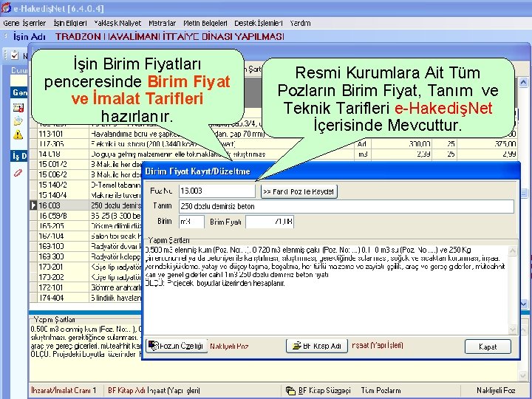Click the Birim Fiyatı value field
This screenshot has height=399, width=532.
click(270, 222)
